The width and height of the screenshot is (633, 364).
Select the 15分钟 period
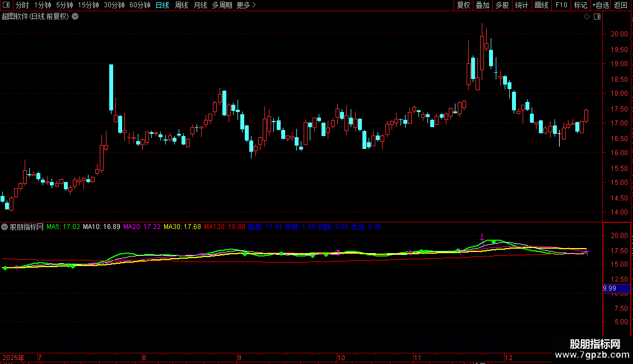point(89,5)
